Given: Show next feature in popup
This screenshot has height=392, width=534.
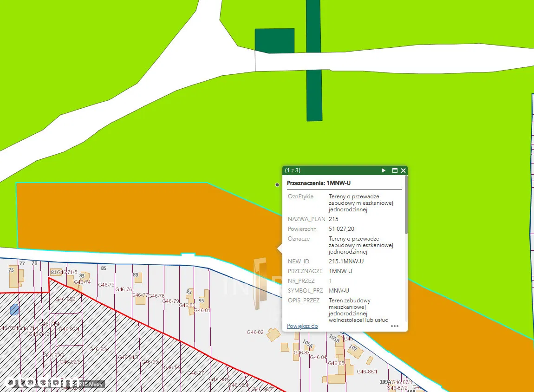Looking at the screenshot, I should tap(384, 170).
